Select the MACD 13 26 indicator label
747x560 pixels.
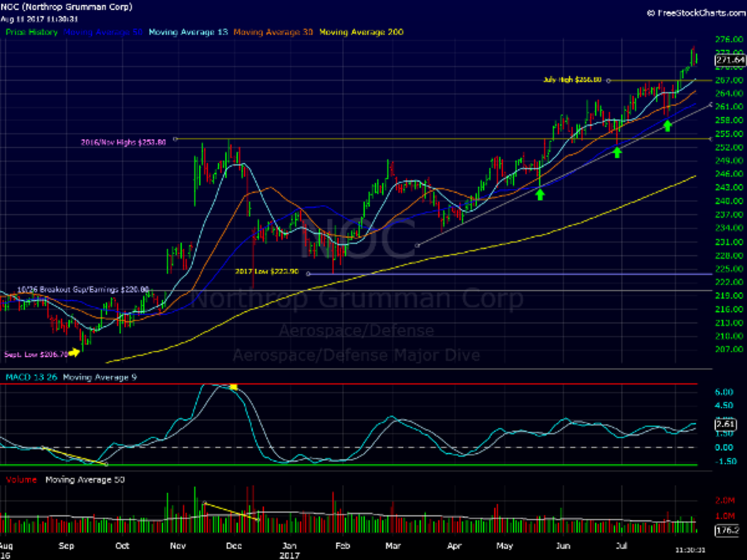click(x=31, y=377)
